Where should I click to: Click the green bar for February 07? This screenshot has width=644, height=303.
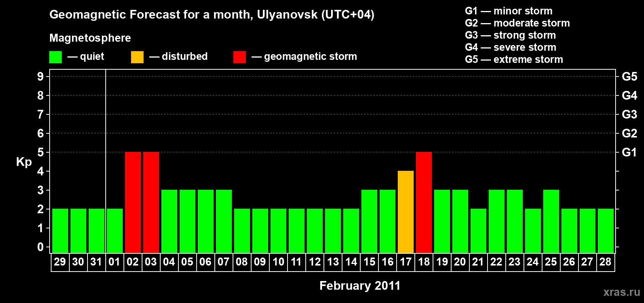click(x=224, y=221)
